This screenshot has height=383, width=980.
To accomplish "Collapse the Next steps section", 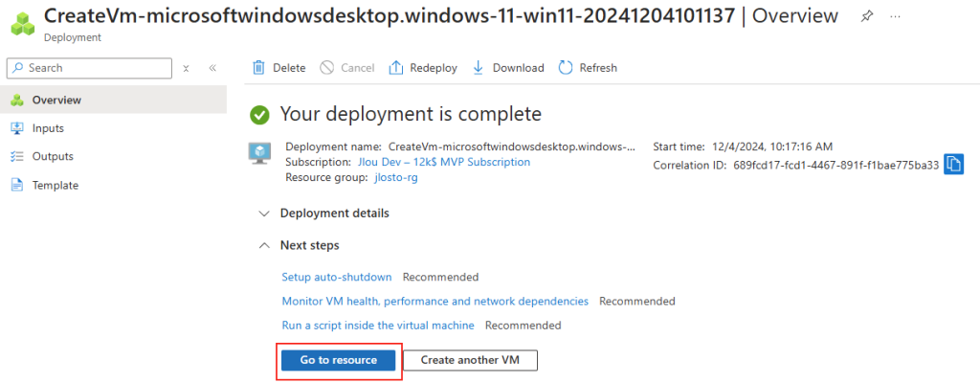I will (x=299, y=245).
